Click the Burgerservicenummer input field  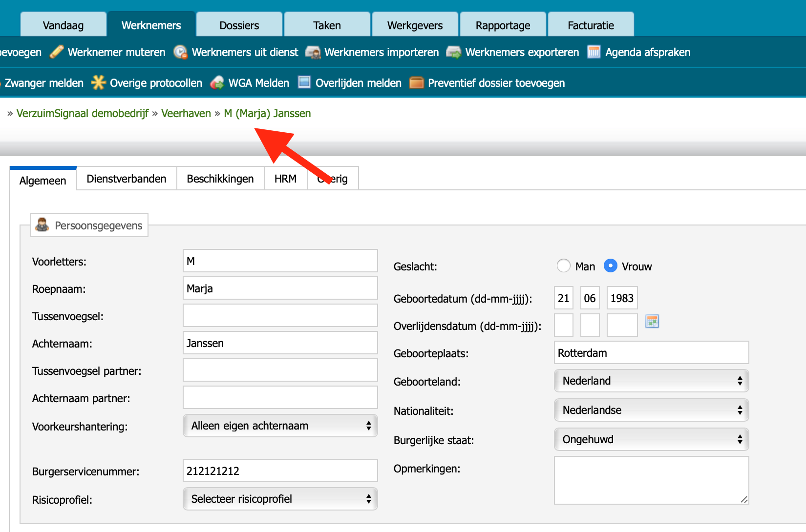coord(280,471)
